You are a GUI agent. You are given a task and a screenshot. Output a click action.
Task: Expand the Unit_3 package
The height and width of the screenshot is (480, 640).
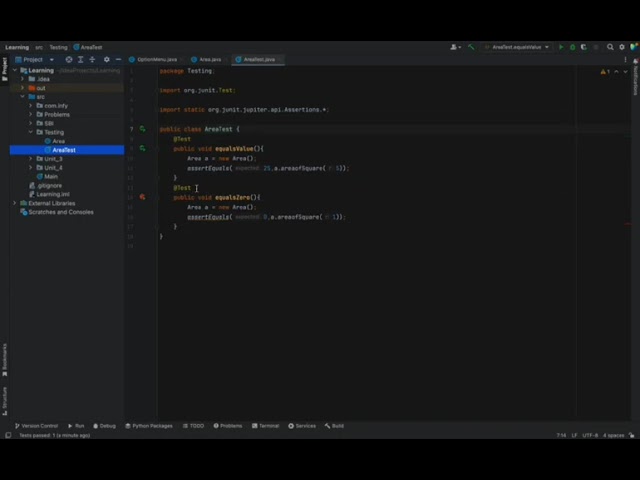31,159
